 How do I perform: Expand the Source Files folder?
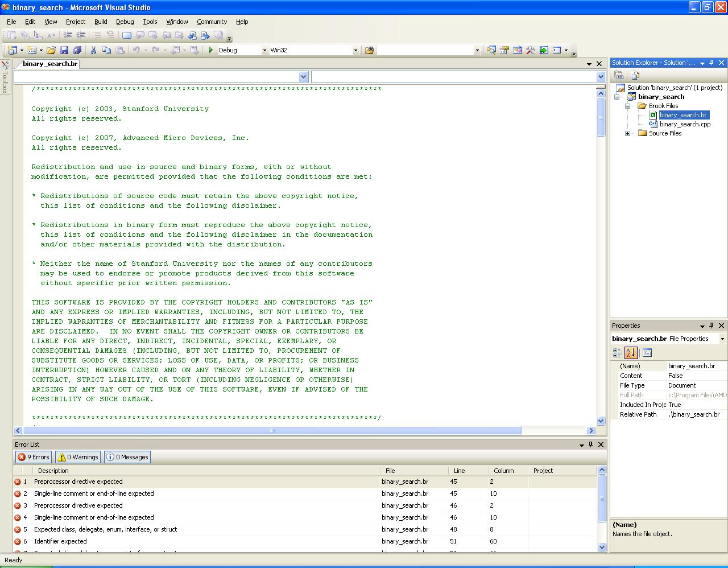coord(628,133)
